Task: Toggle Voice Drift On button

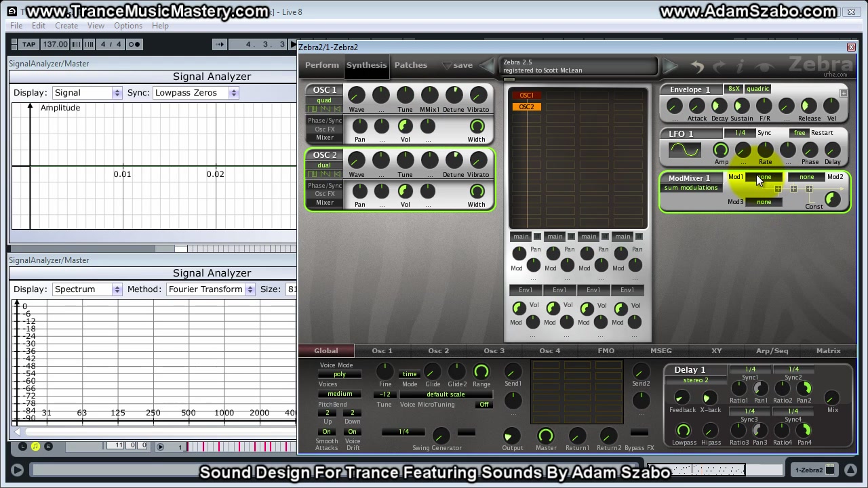Action: 352,432
